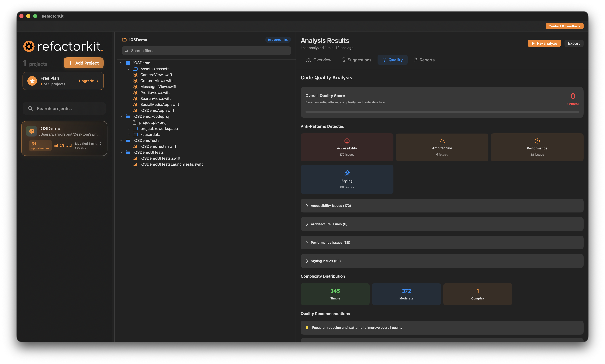Click the Upgrade link
The height and width of the screenshot is (364, 605).
[x=89, y=81]
